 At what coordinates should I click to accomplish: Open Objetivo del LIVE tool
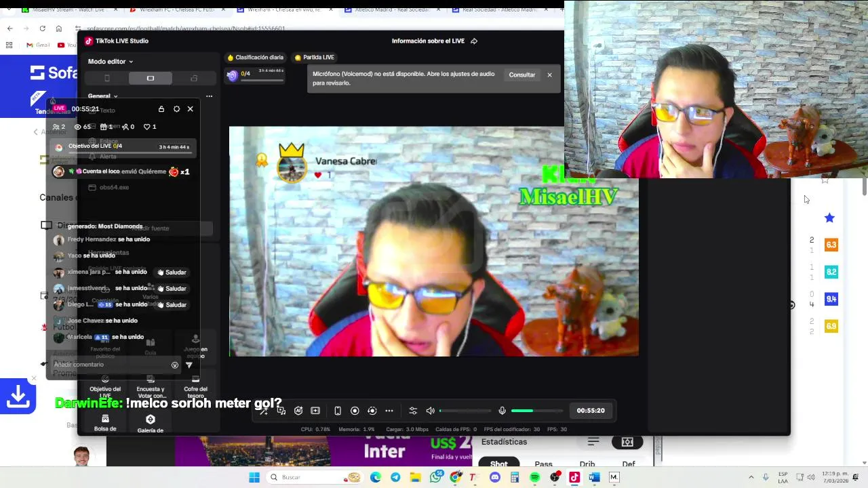click(x=105, y=386)
